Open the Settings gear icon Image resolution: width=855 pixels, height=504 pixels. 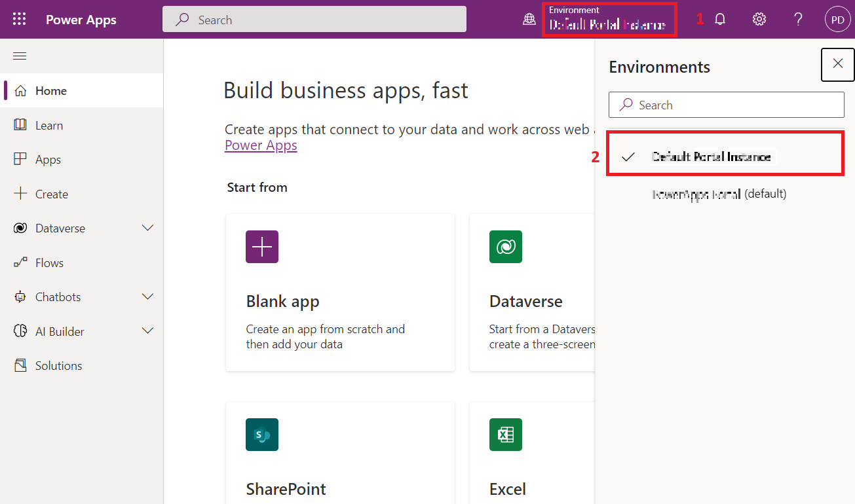click(x=759, y=20)
